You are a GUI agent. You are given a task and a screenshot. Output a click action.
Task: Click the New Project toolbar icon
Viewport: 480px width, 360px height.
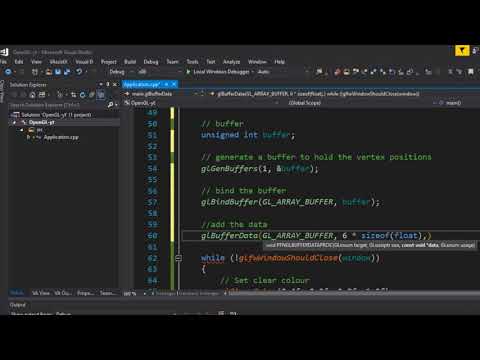(35, 72)
